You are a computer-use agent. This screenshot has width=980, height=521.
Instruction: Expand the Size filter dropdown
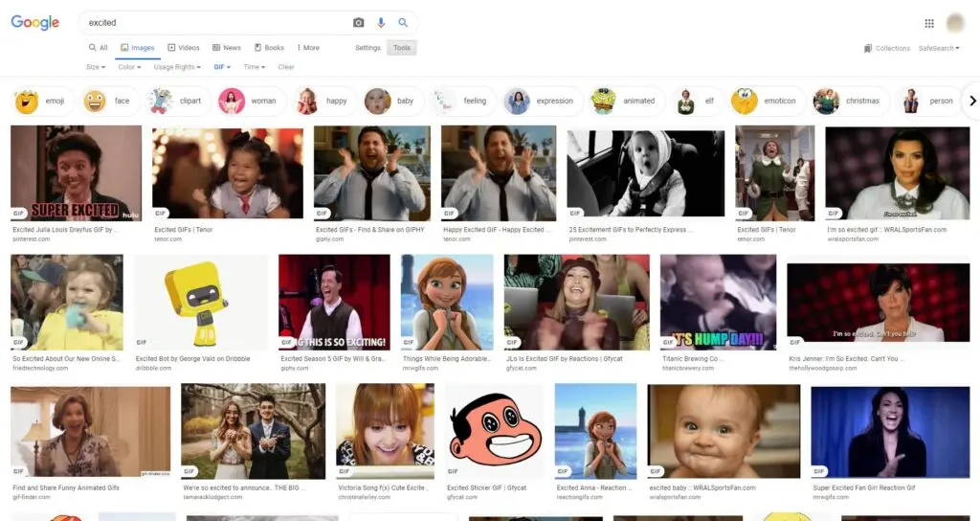coord(96,67)
